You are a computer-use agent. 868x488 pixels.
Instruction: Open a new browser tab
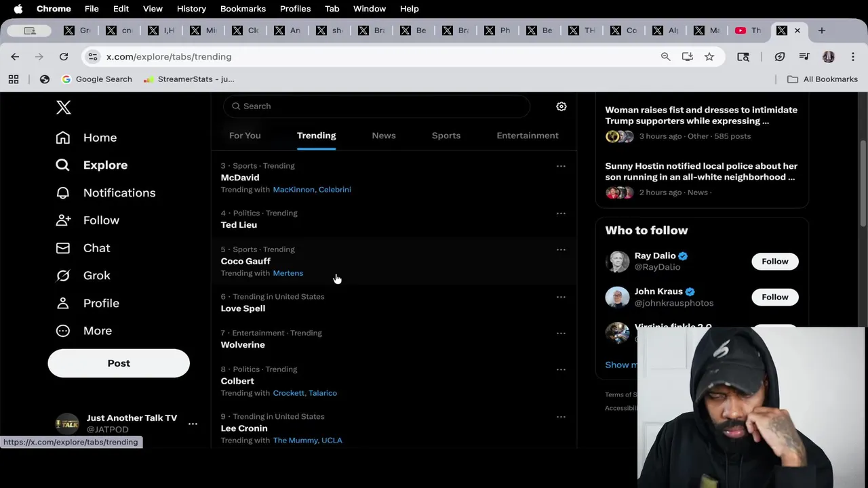click(821, 30)
